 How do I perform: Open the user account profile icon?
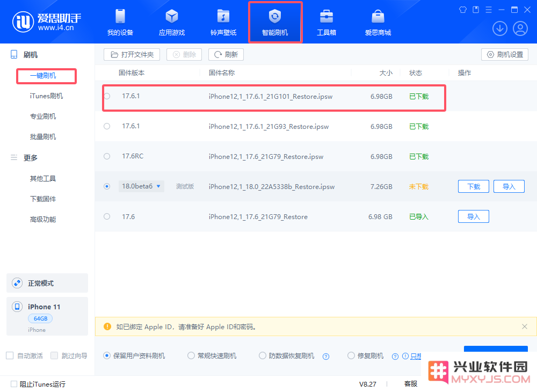(x=520, y=29)
